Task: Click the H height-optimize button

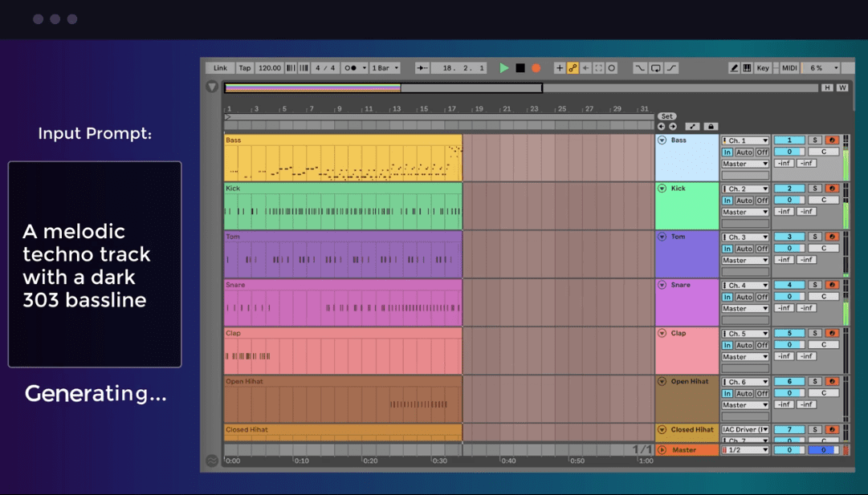Action: point(827,87)
